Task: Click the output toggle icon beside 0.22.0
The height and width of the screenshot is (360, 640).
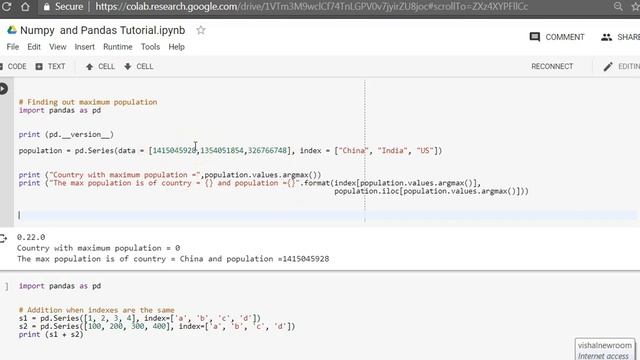Action: [x=3, y=238]
